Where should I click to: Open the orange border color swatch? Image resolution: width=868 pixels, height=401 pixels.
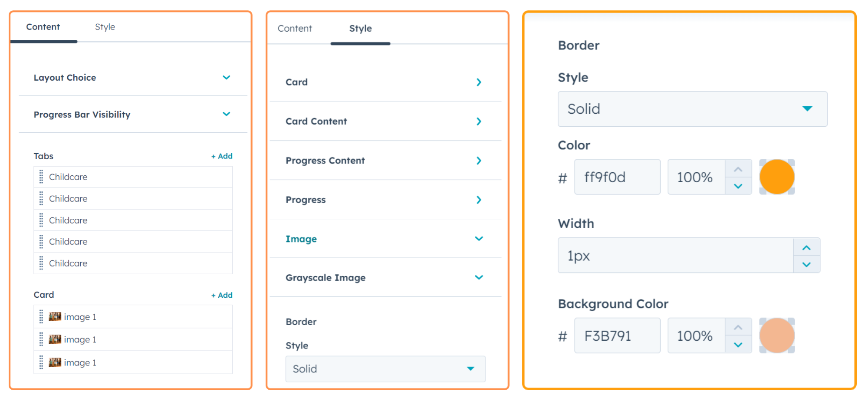776,177
